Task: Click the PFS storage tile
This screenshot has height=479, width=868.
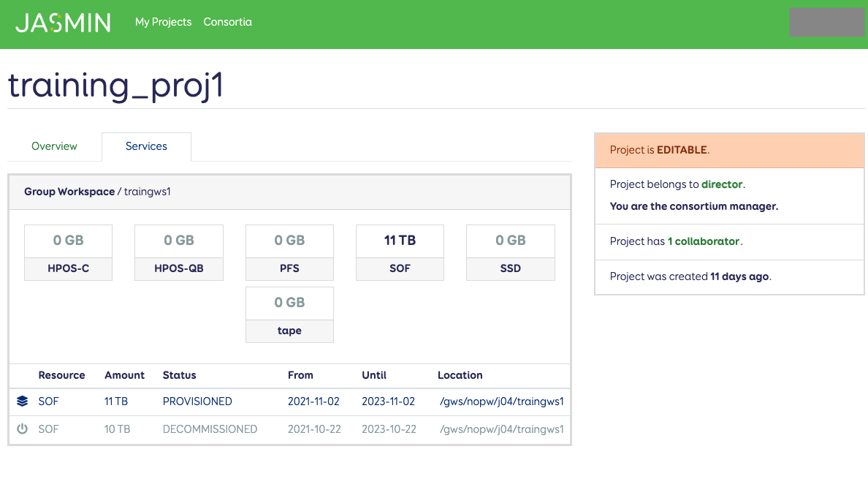Action: coord(289,252)
